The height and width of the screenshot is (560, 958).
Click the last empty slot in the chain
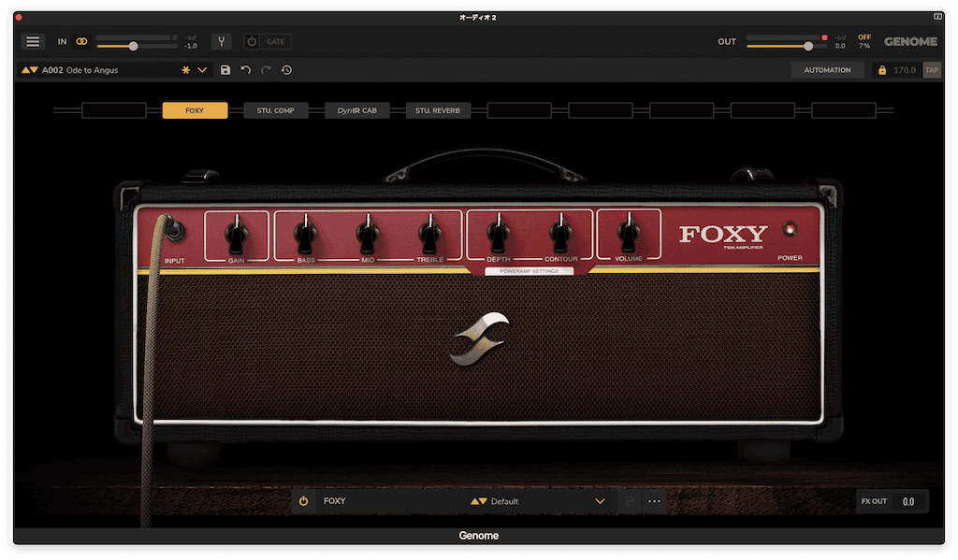[844, 110]
